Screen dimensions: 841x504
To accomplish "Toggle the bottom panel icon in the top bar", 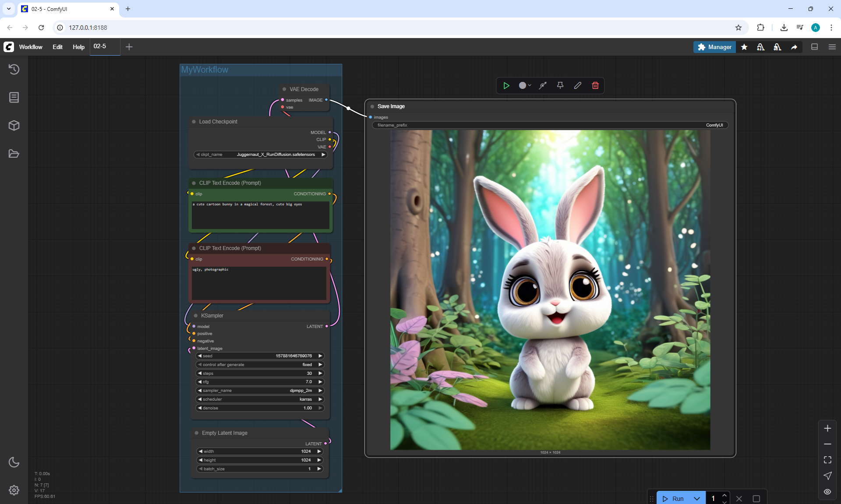I will (x=814, y=47).
